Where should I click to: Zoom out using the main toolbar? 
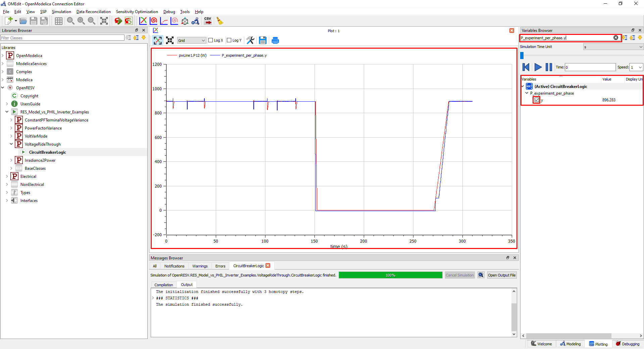point(91,21)
